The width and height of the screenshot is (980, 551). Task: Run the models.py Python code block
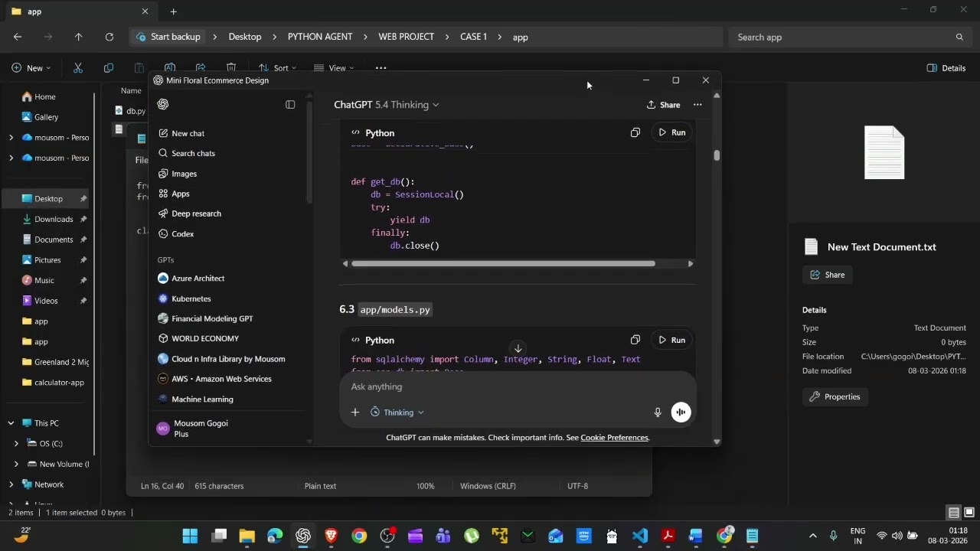(x=671, y=340)
